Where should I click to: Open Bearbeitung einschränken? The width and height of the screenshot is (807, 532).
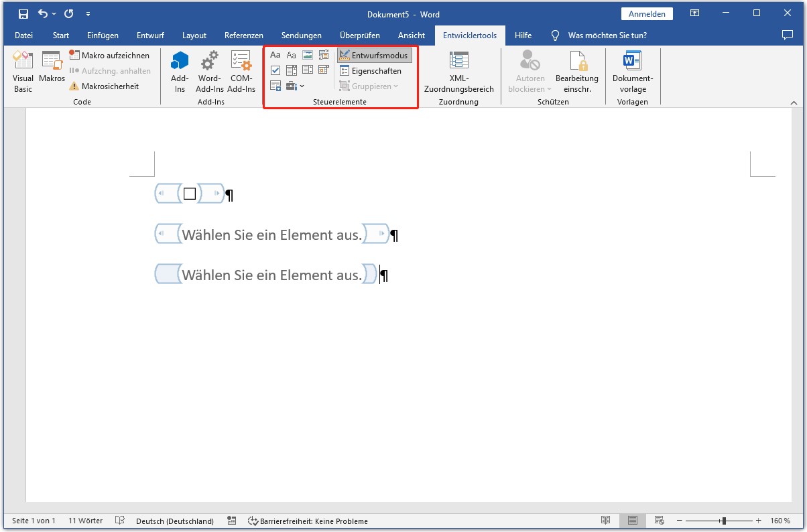(x=576, y=70)
